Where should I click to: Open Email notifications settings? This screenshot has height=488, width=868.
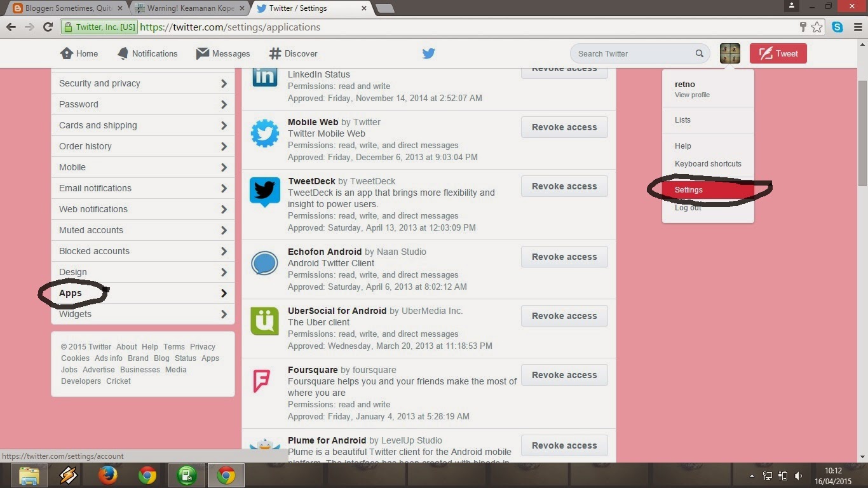tap(143, 188)
